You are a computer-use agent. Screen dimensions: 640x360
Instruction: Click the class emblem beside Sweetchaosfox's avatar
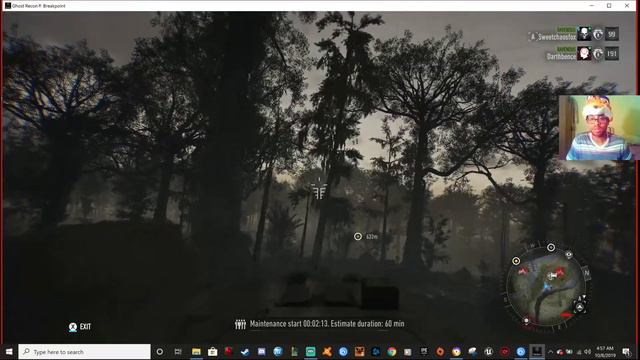tap(598, 35)
